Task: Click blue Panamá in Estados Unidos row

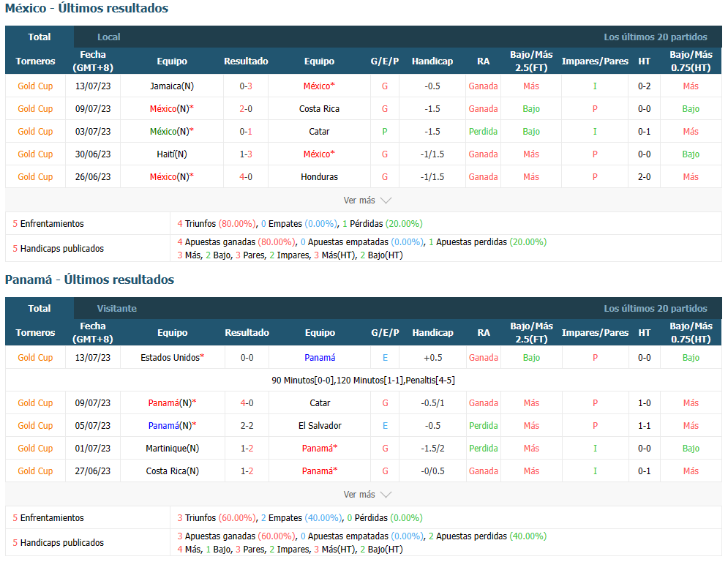Action: (320, 357)
